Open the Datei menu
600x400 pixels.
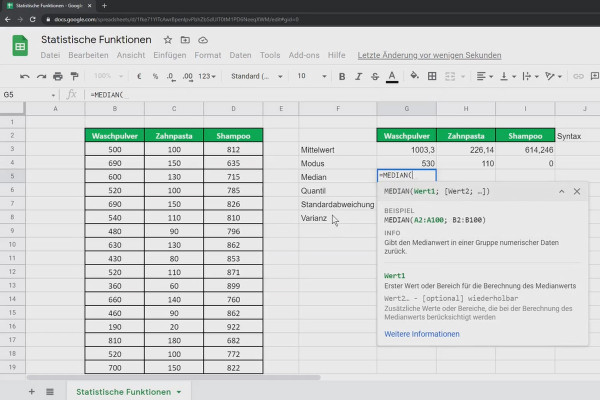[x=50, y=55]
